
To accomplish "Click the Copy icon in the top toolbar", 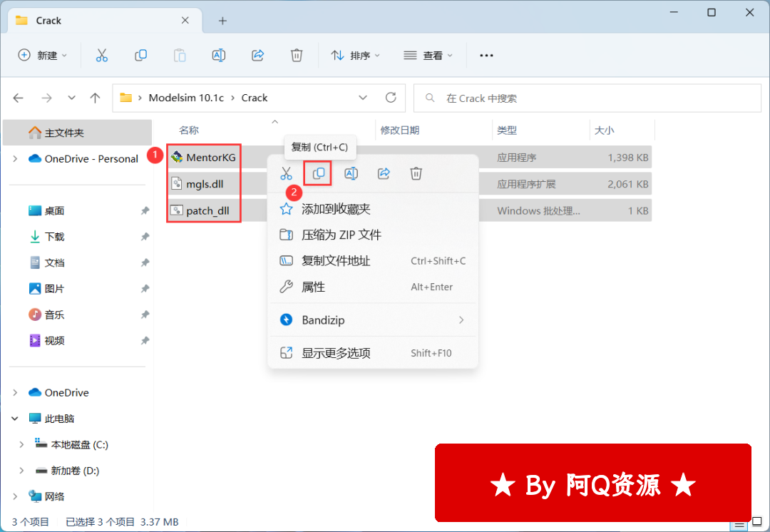I will (141, 56).
